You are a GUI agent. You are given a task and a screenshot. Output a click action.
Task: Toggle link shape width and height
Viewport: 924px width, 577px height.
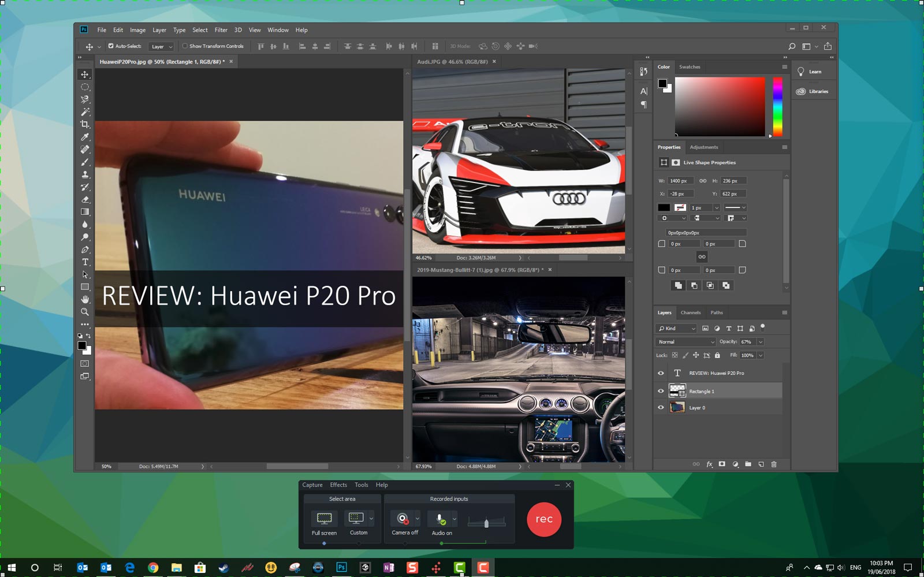tap(703, 181)
